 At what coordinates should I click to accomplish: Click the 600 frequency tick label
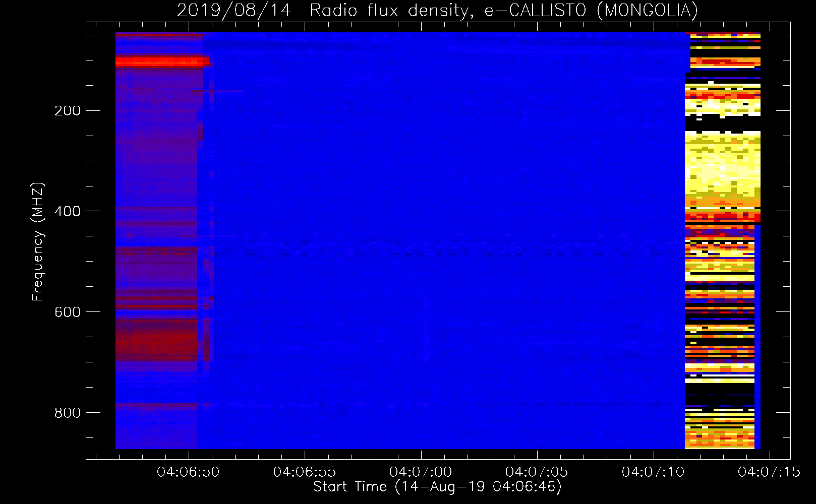pos(68,312)
